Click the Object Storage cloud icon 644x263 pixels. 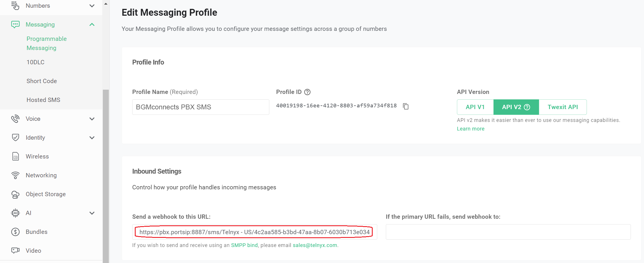[15, 194]
